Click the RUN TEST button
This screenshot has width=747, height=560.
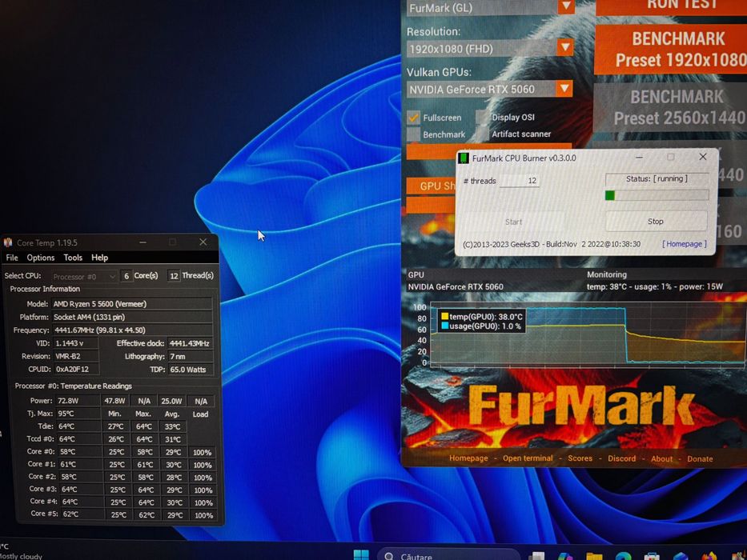click(x=671, y=7)
